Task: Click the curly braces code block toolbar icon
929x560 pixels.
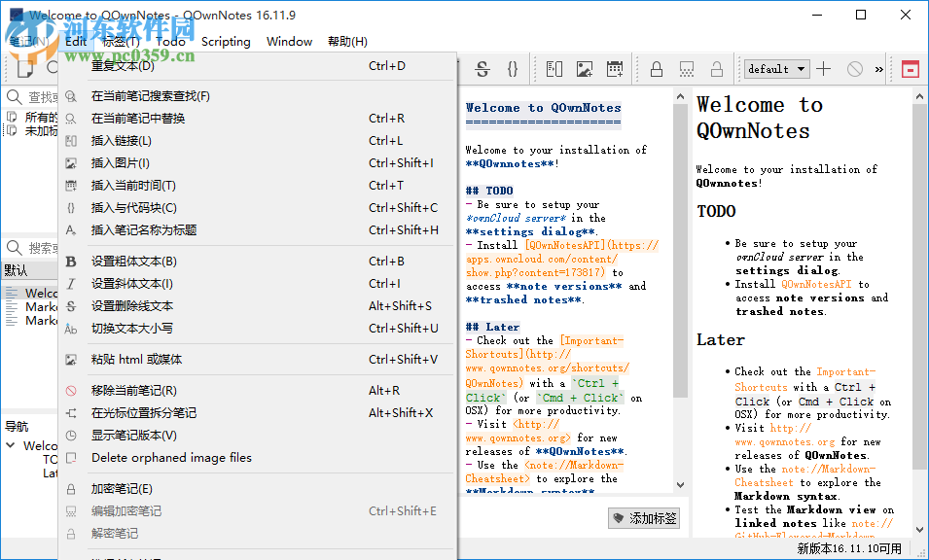Action: 512,69
